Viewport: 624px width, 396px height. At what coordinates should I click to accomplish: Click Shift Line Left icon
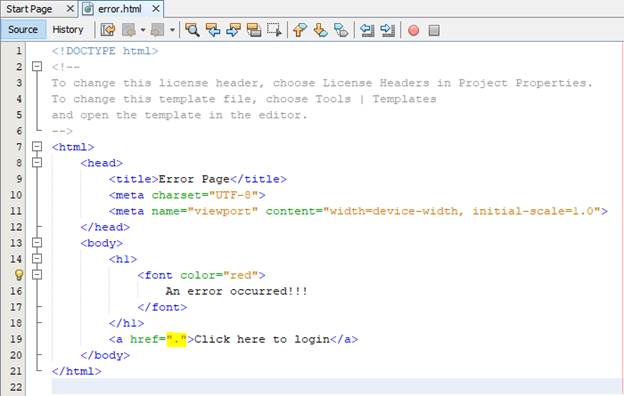(367, 30)
